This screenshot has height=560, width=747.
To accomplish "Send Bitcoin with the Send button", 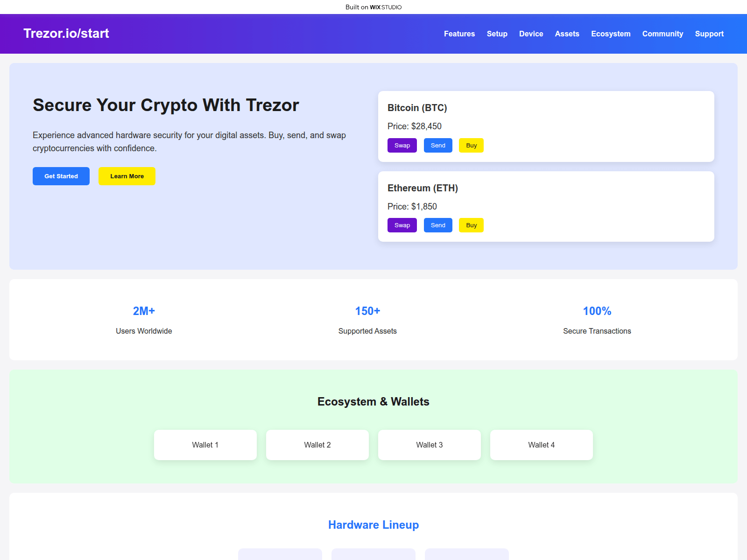I will (438, 145).
